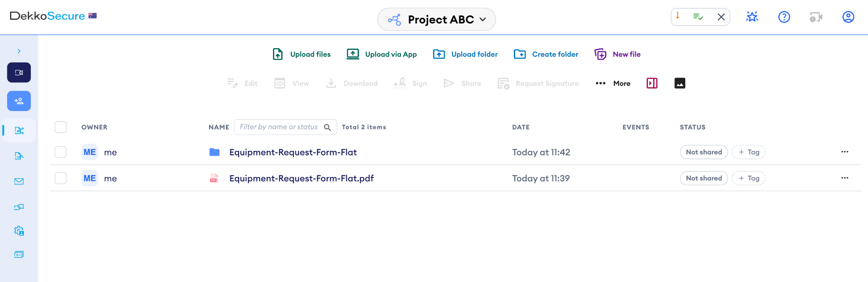The width and height of the screenshot is (868, 282).
Task: Open the document signing sidebar icon
Action: [x=19, y=156]
